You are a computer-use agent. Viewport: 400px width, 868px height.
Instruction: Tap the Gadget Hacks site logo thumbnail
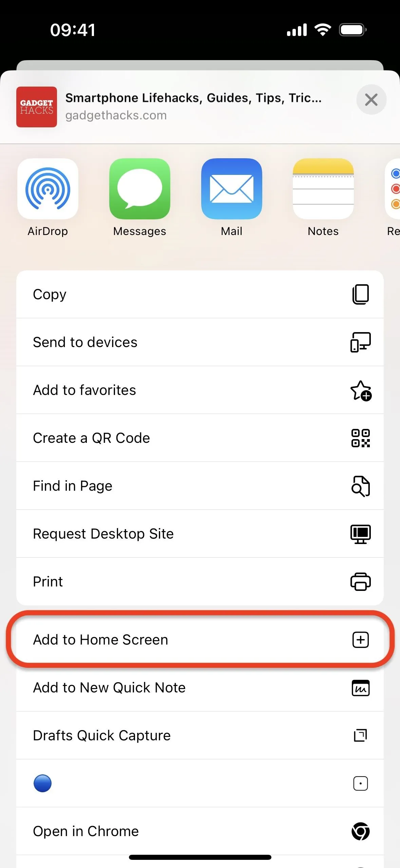coord(37,107)
